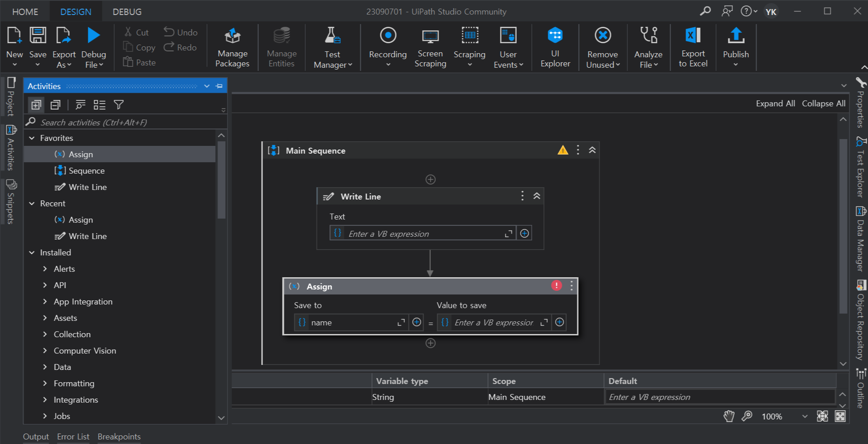Open Manage Packages
Viewport: 868px width, 444px height.
tap(232, 48)
